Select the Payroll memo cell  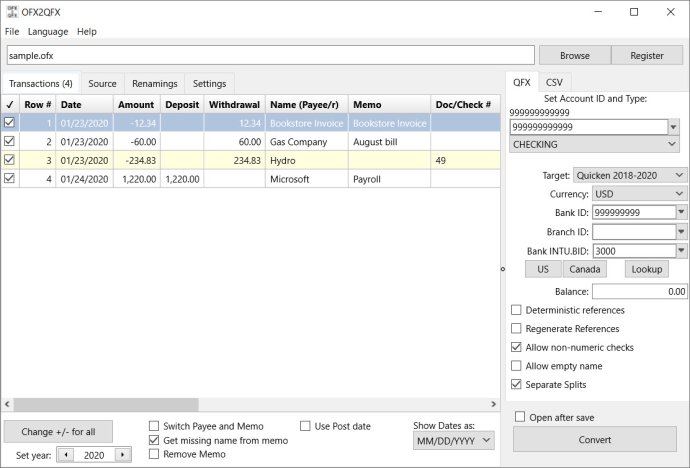(x=389, y=179)
